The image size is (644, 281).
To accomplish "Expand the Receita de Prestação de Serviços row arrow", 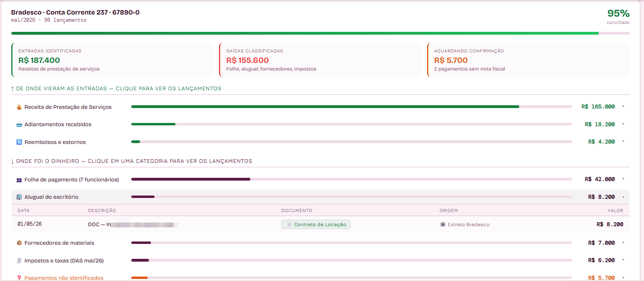I will coord(623,106).
